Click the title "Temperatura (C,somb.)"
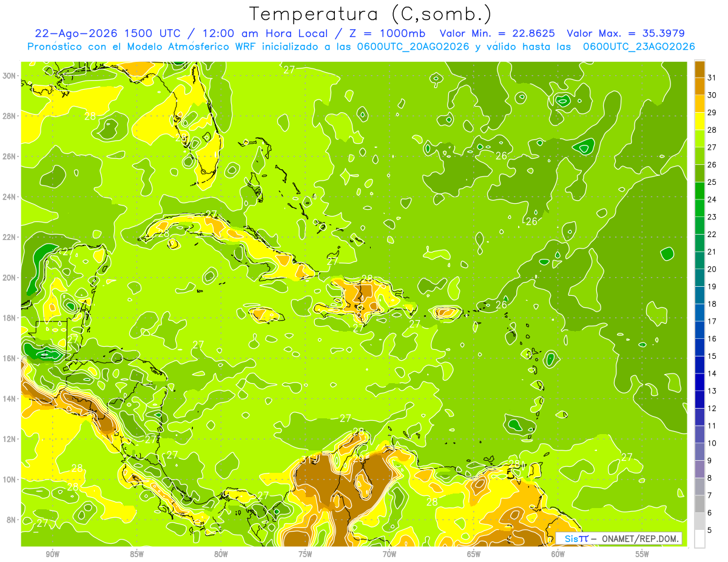This screenshot has height=562, width=728. pos(371,15)
